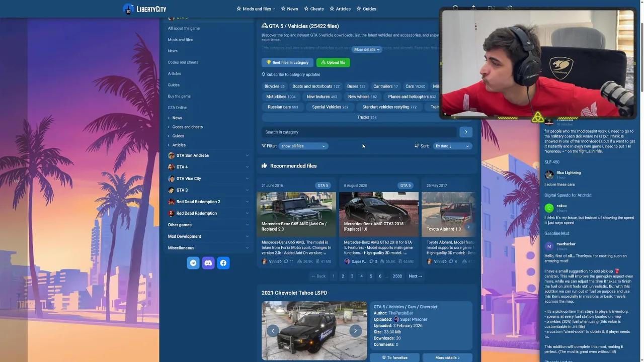
Task: Open the Sort 'By date' dropdown
Action: (452, 146)
